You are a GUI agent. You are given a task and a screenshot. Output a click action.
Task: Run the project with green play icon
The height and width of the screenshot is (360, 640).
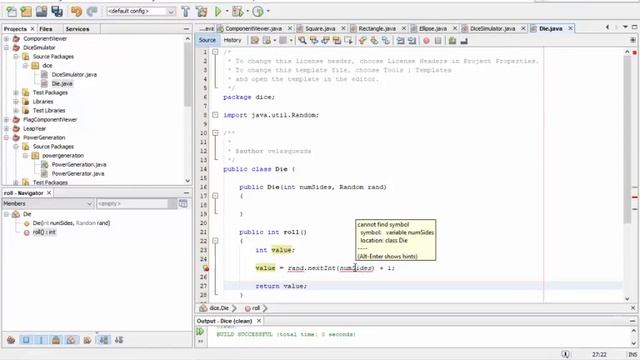click(x=218, y=11)
